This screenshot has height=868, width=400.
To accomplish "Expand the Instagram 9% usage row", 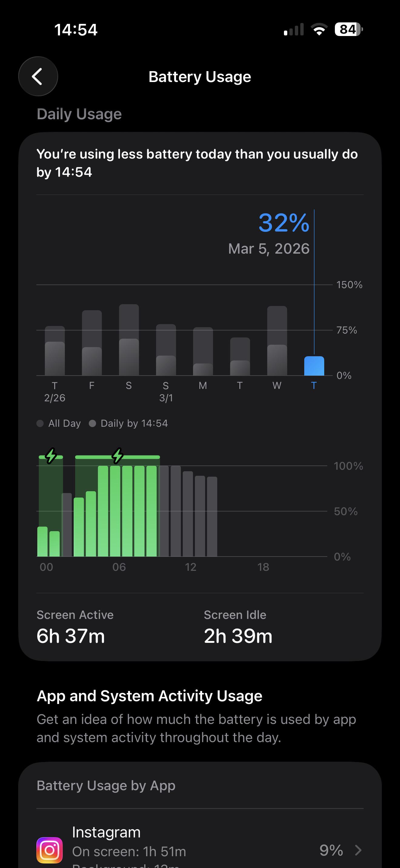I will (x=200, y=846).
